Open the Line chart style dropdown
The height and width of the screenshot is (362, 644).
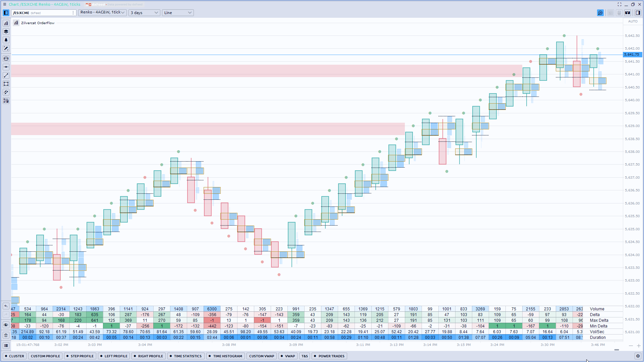[178, 13]
